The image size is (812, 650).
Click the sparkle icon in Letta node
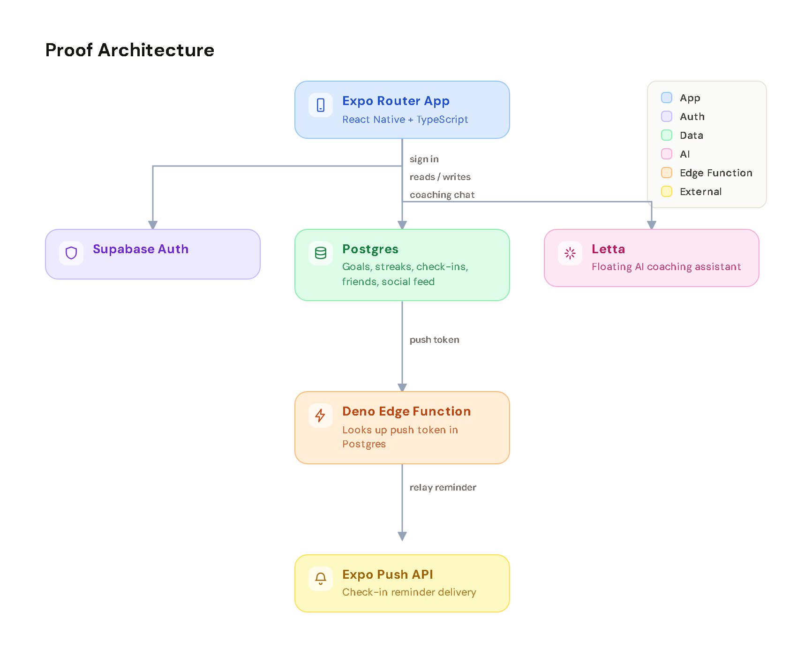[570, 253]
